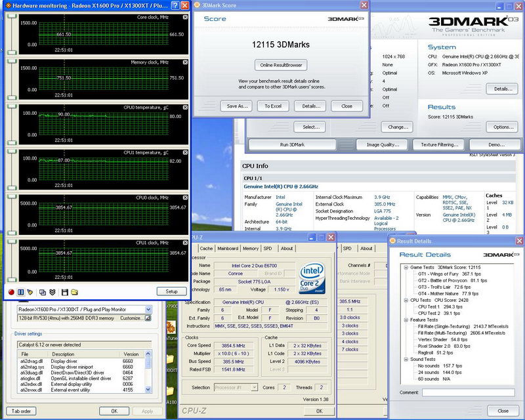Collapse the Game Tests tree node
This screenshot has width=525, height=420.
click(x=406, y=267)
